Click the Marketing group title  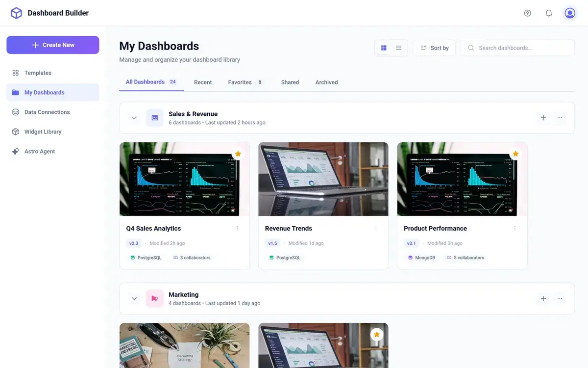[184, 294]
